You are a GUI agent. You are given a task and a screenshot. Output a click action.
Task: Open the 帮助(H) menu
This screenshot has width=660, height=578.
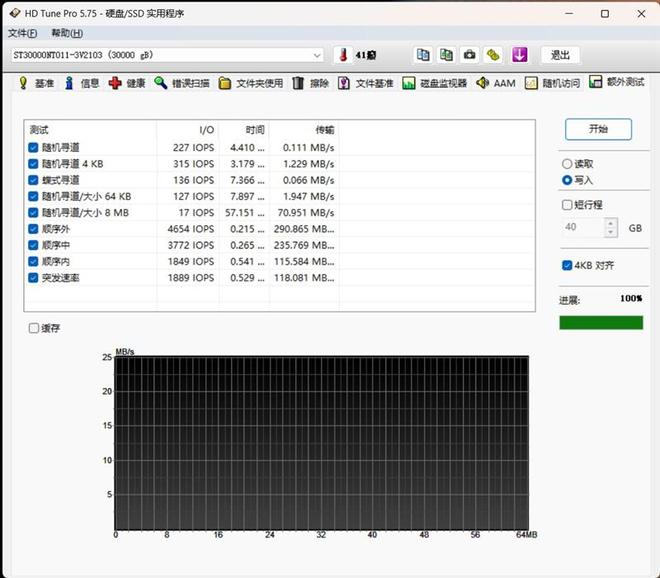pos(67,33)
